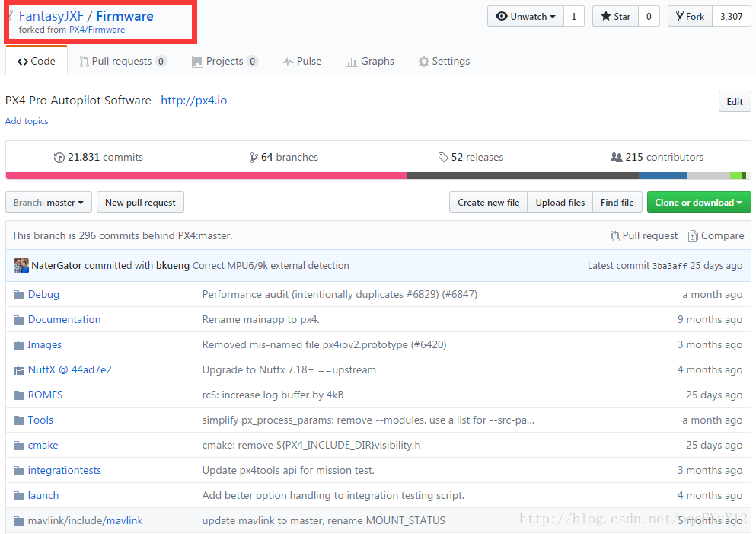Open the Images folder
Screen dimensions: 756x534
(x=44, y=344)
